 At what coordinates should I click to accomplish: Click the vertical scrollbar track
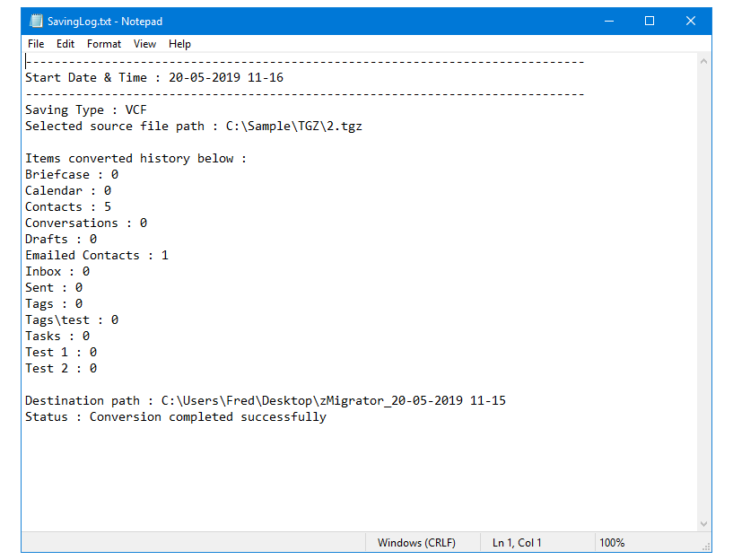click(x=703, y=287)
